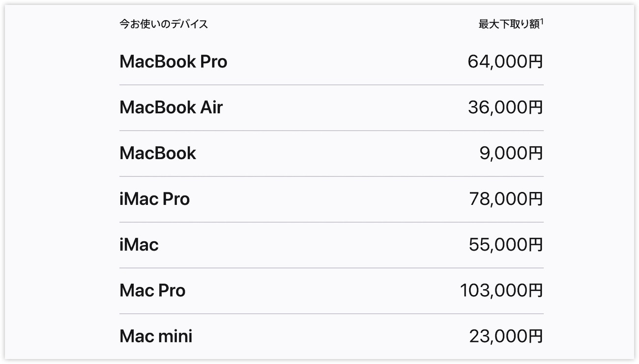Click the 64,000円 trade-in value
This screenshot has height=364, width=639.
(x=505, y=62)
